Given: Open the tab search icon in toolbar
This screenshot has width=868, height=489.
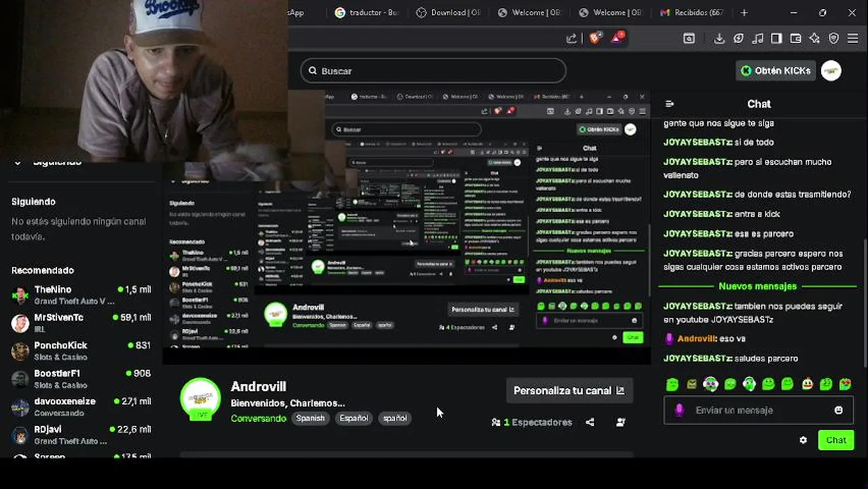Looking at the screenshot, I should (689, 39).
